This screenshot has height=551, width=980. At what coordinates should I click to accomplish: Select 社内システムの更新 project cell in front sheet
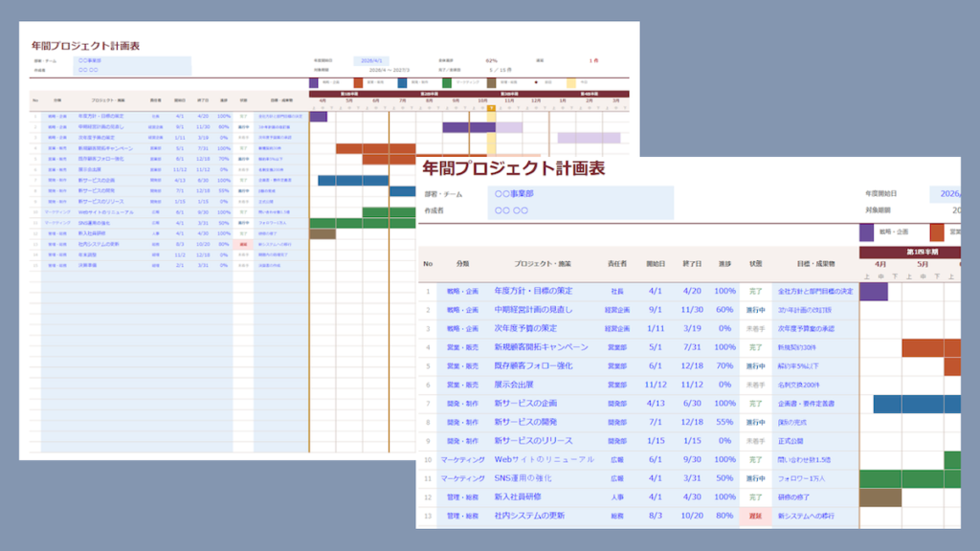(529, 516)
